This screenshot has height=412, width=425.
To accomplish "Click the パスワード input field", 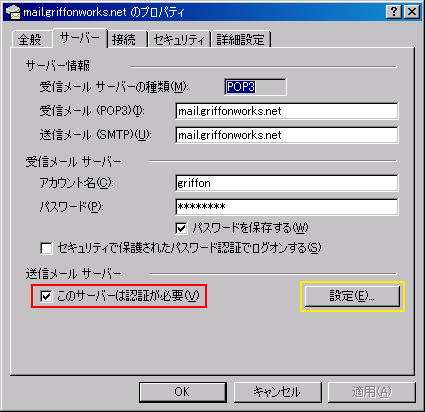I will click(x=287, y=207).
